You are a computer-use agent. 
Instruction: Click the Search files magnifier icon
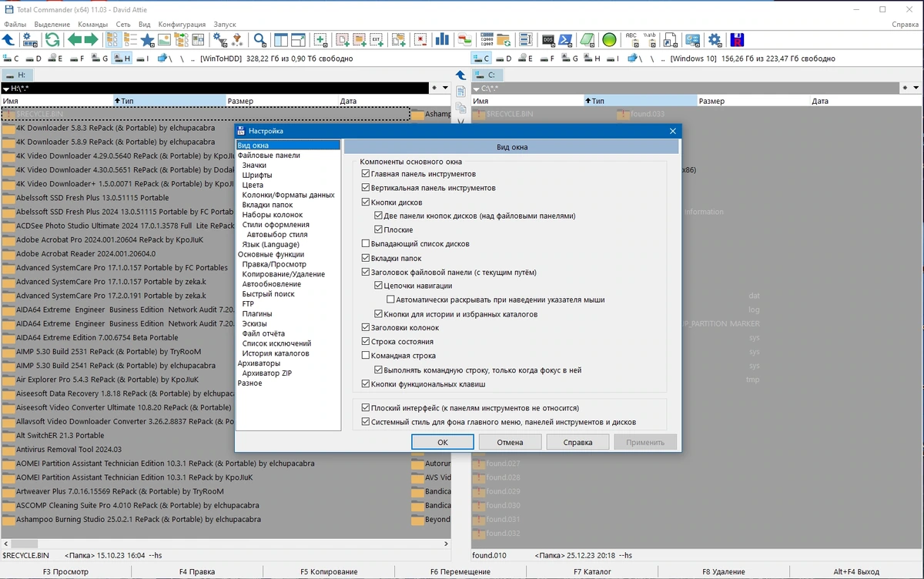tap(259, 40)
